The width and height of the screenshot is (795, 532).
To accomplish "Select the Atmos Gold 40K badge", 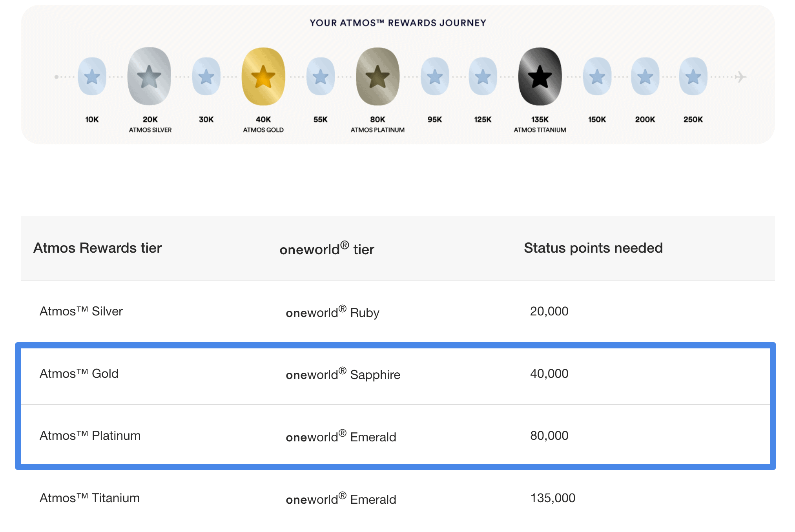I will pyautogui.click(x=263, y=77).
